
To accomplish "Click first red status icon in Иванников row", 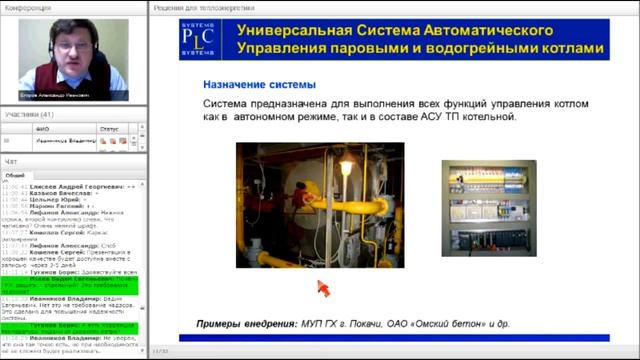I will (103, 141).
